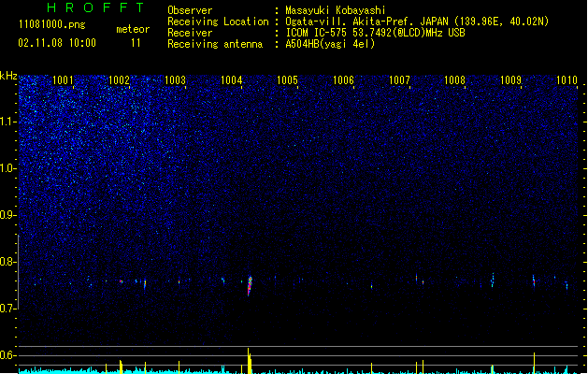The width and height of the screenshot is (588, 374).
Task: Click the Receiver label
Action: point(190,33)
